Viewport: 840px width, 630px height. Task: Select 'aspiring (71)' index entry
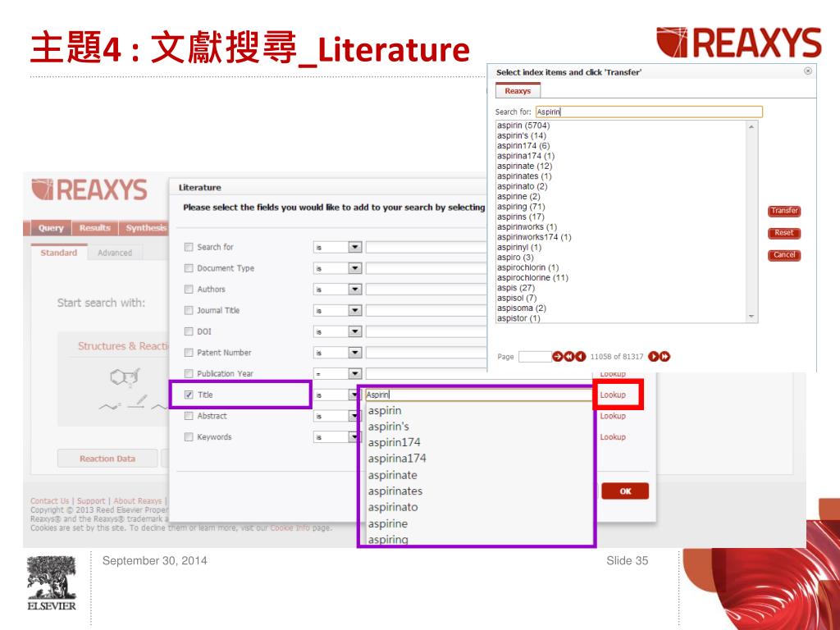click(x=521, y=207)
